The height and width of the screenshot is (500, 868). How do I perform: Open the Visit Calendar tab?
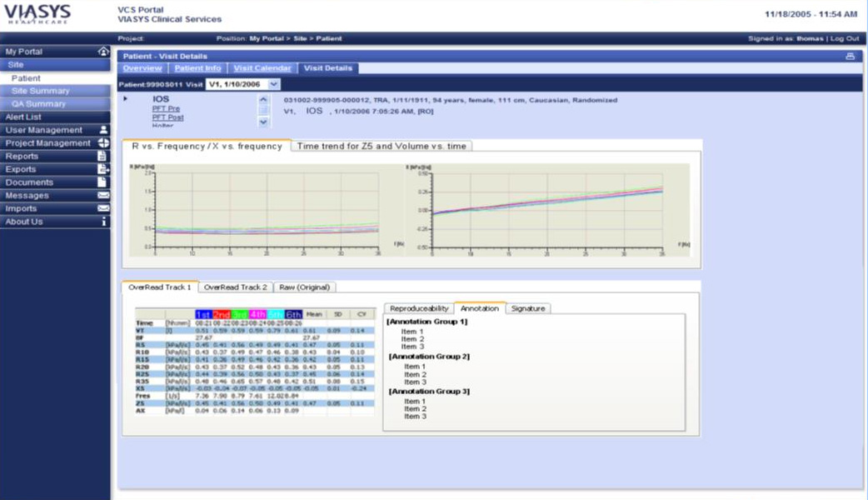click(262, 68)
